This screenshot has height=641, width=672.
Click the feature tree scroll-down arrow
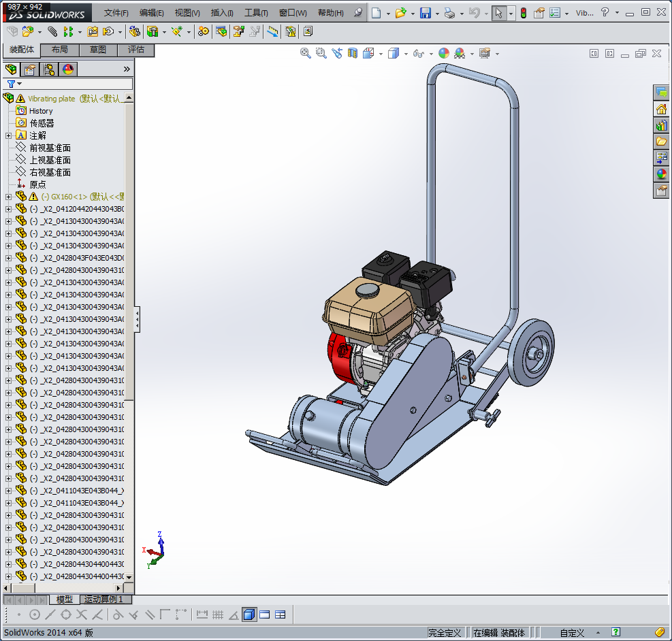click(129, 577)
